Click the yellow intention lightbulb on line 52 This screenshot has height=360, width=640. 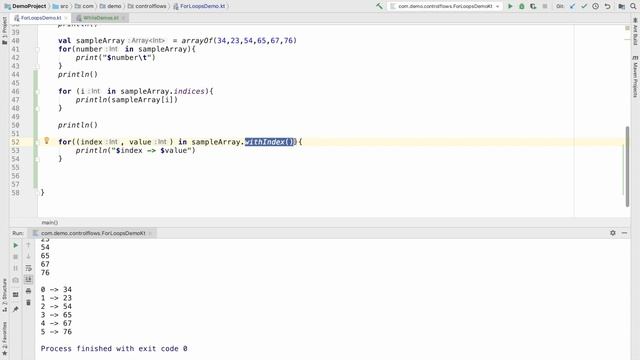(x=47, y=141)
